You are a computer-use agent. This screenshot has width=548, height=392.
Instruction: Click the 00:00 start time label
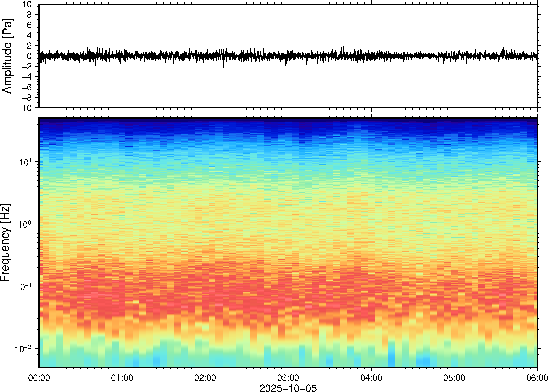pos(39,378)
